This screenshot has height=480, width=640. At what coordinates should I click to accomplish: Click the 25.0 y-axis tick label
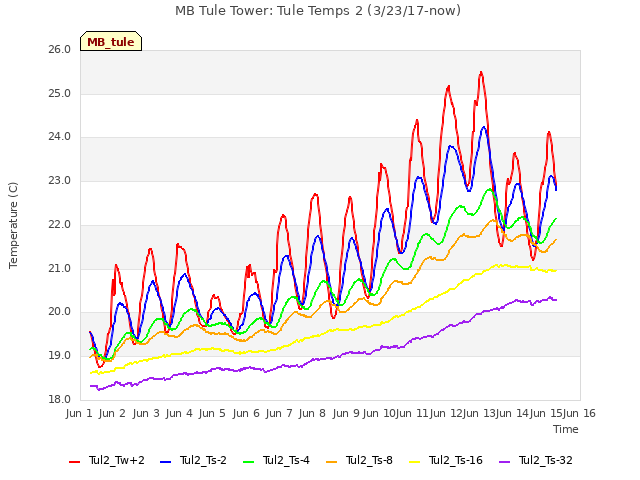point(60,93)
